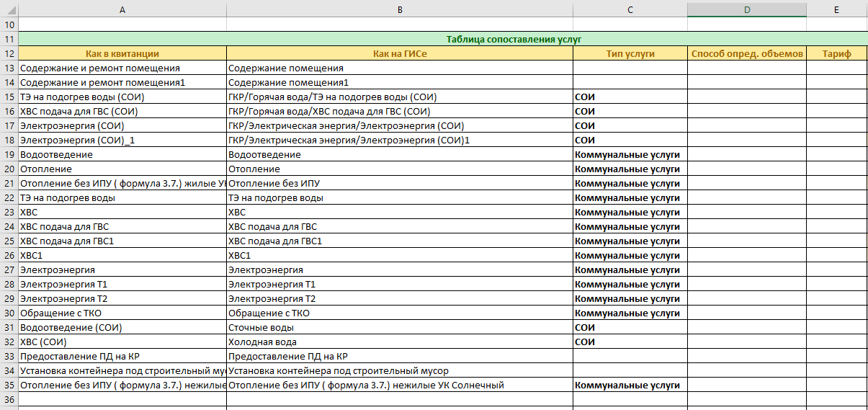Select 'Электроэнергия' cell in column A row 27
This screenshot has width=868, height=410.
[x=122, y=269]
